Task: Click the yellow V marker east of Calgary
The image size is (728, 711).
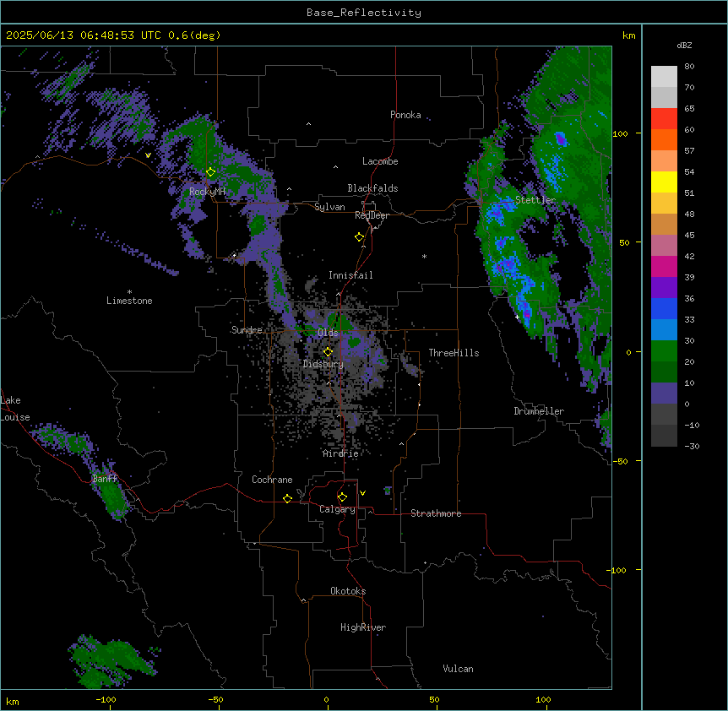Action: [x=362, y=493]
